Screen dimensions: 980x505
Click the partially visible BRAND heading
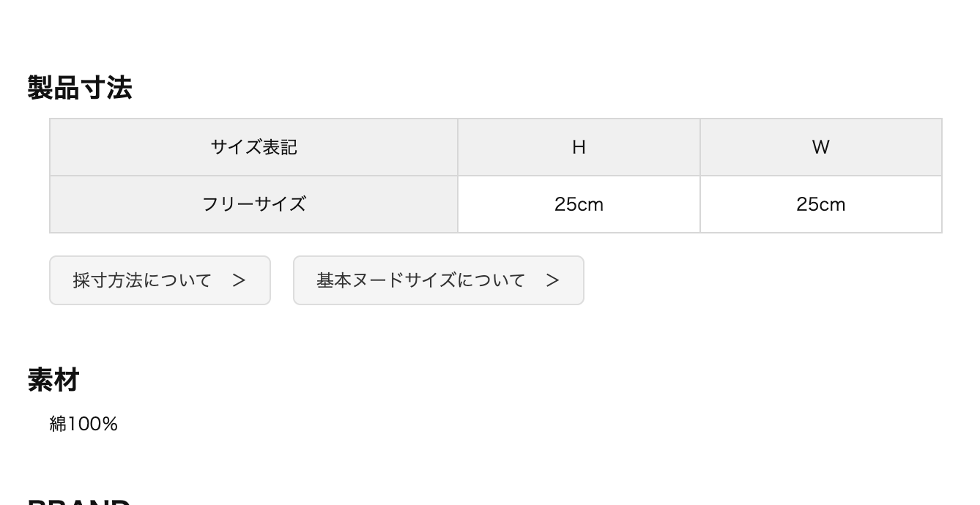pos(79,501)
